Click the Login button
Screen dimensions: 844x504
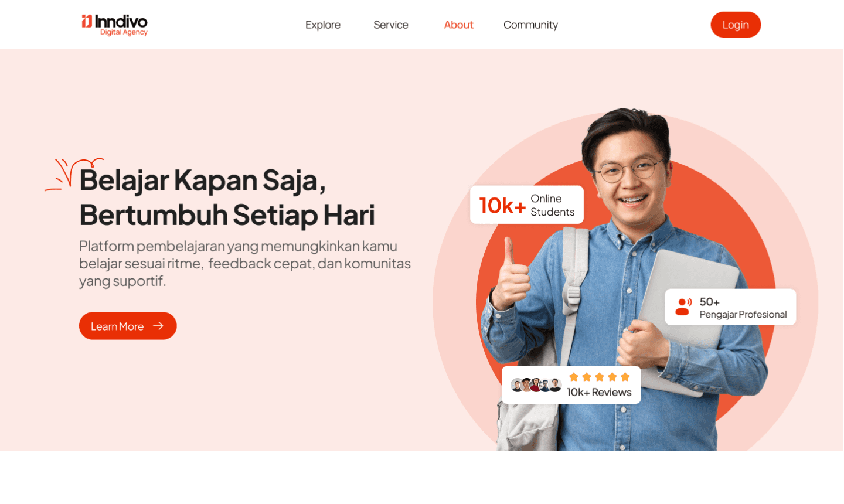[736, 25]
